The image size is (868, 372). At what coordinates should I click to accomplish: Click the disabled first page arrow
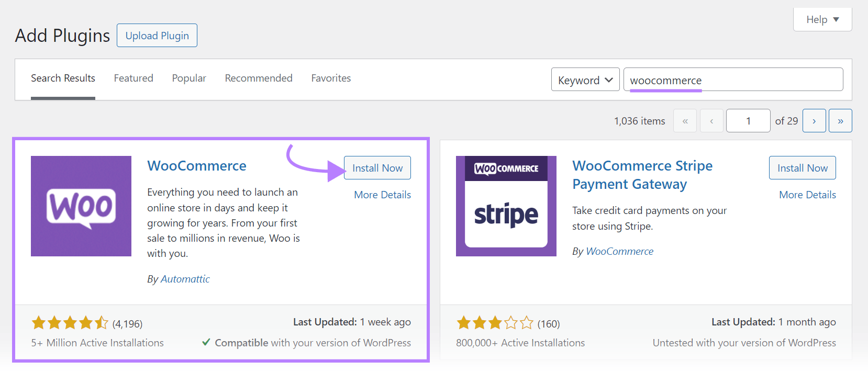[685, 121]
